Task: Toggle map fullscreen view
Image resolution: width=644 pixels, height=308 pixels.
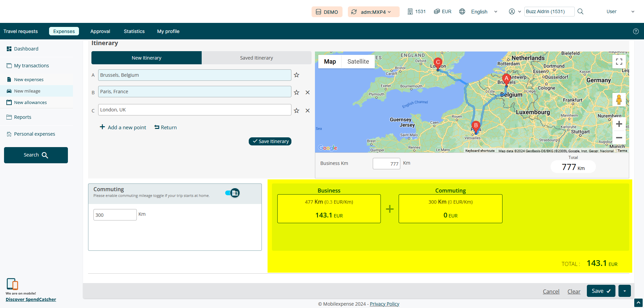Action: [x=619, y=62]
